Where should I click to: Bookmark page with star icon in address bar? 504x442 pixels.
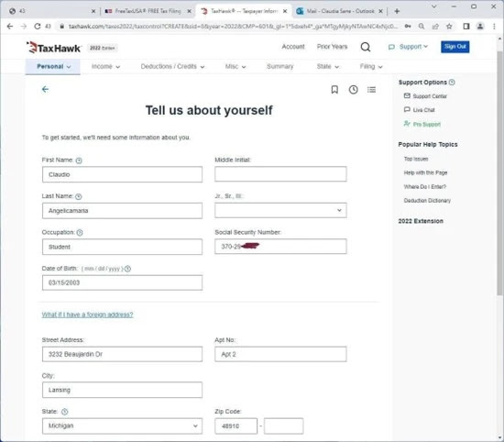pos(449,27)
